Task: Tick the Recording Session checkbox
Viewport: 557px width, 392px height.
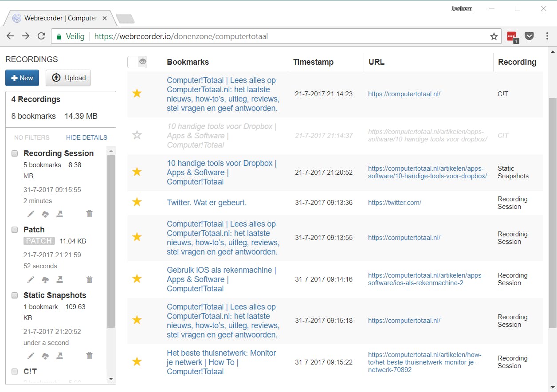Action: 15,153
